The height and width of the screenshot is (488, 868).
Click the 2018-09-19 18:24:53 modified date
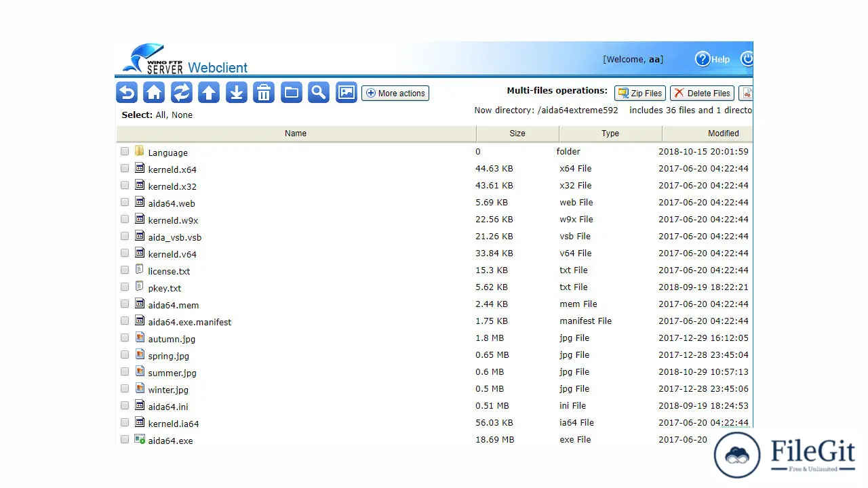[703, 405]
